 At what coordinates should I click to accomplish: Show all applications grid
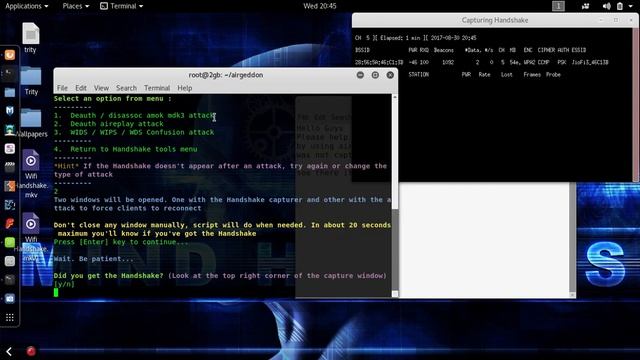10,317
